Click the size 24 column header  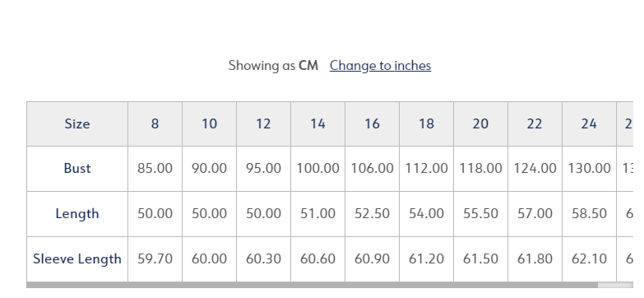coord(589,123)
